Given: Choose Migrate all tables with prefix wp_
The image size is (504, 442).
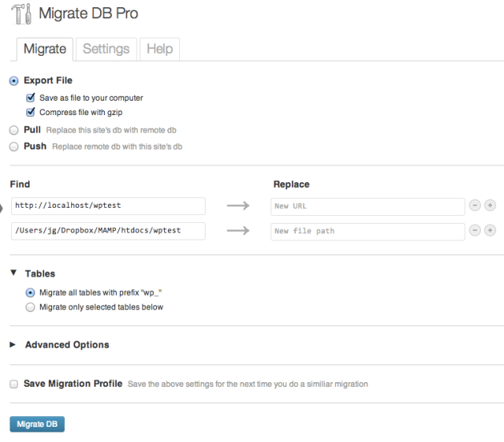Looking at the screenshot, I should point(30,293).
